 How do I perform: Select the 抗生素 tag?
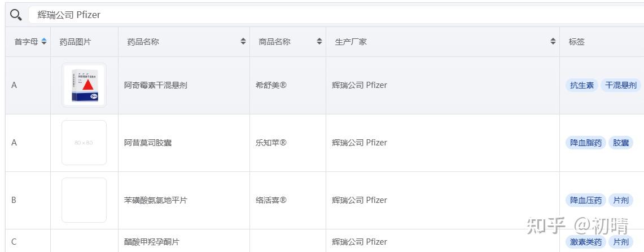582,85
